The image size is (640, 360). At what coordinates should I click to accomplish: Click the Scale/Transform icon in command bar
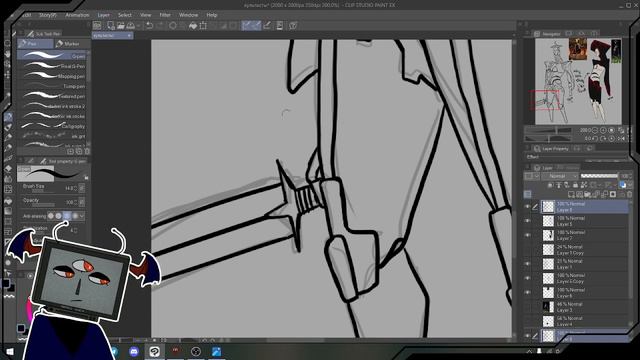(x=203, y=26)
